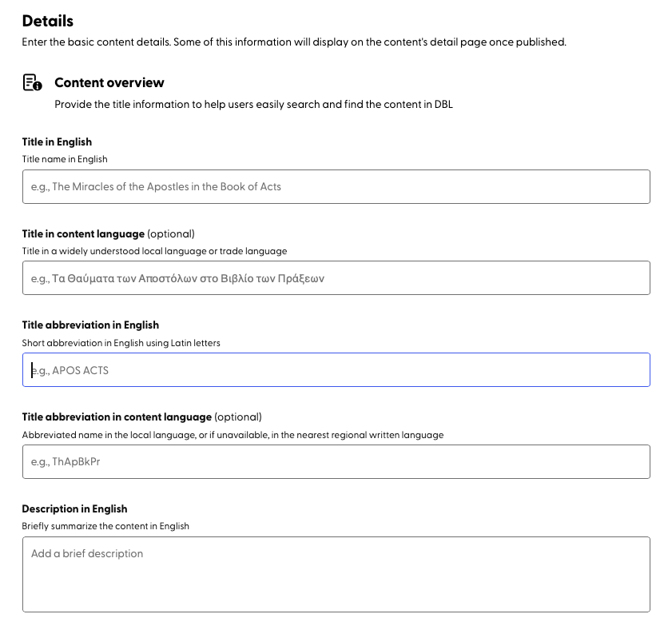
Task: Click the brief description text area
Action: (x=336, y=574)
